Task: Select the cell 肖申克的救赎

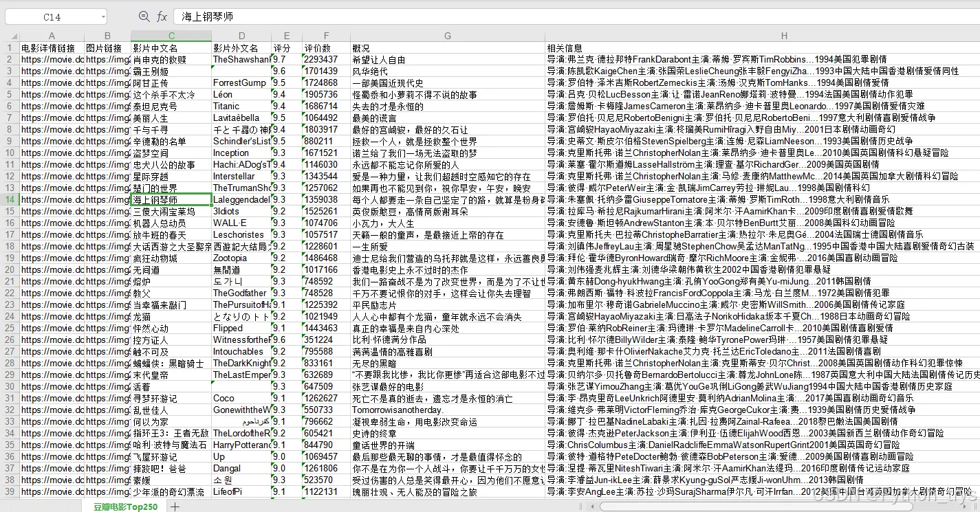Action: 171,60
